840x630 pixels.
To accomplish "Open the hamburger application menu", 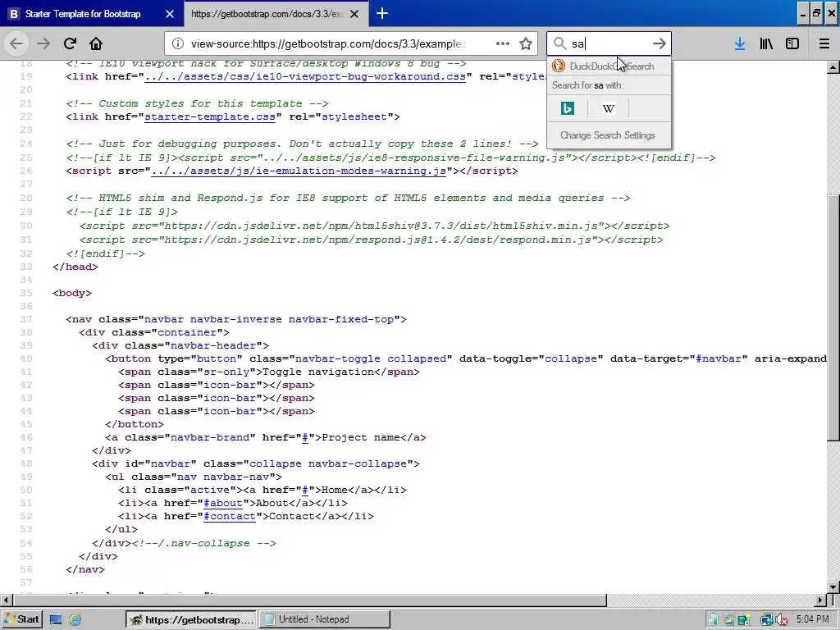I will coord(824,44).
